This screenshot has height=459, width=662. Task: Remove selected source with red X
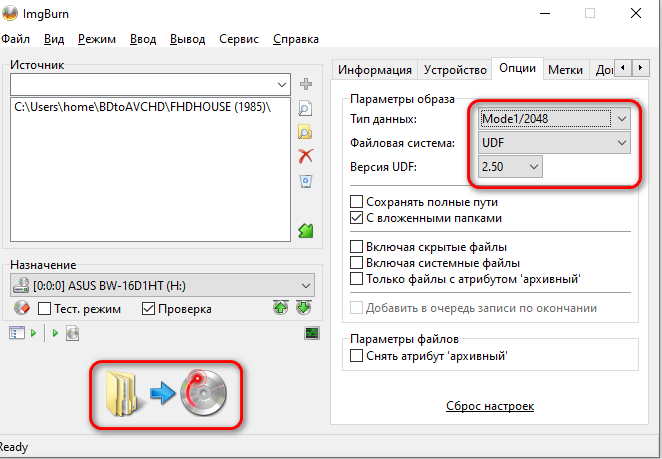click(307, 156)
